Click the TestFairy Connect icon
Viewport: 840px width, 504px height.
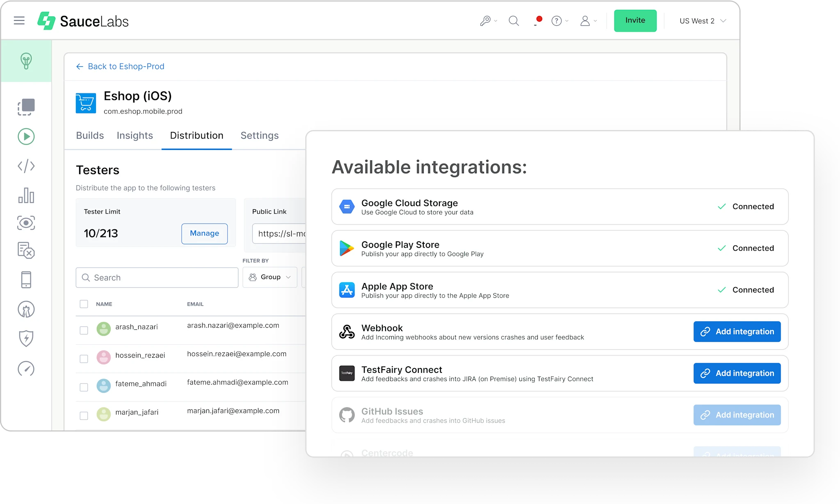[x=347, y=373]
